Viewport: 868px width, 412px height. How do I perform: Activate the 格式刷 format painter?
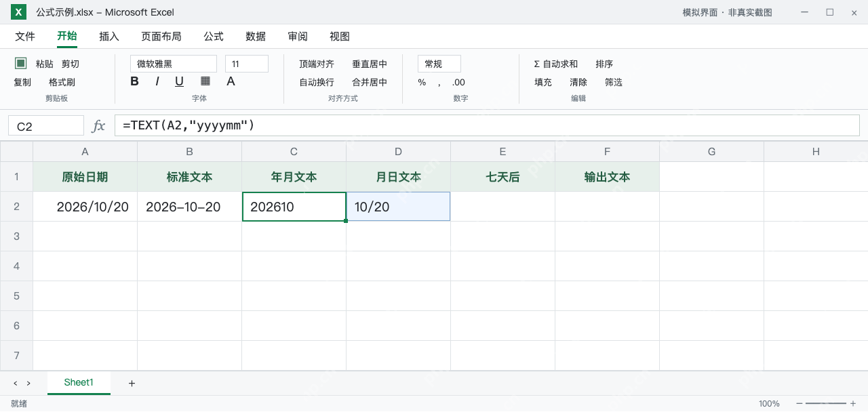click(62, 82)
